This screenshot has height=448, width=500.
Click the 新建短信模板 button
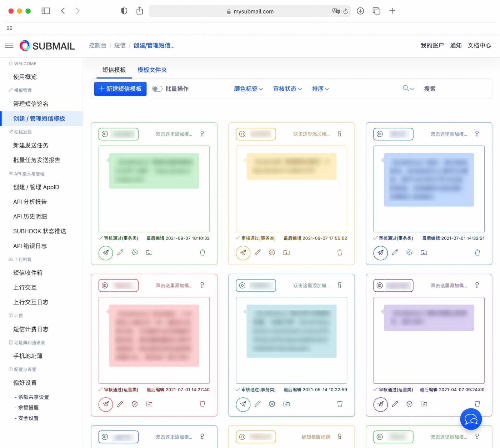[x=120, y=89]
